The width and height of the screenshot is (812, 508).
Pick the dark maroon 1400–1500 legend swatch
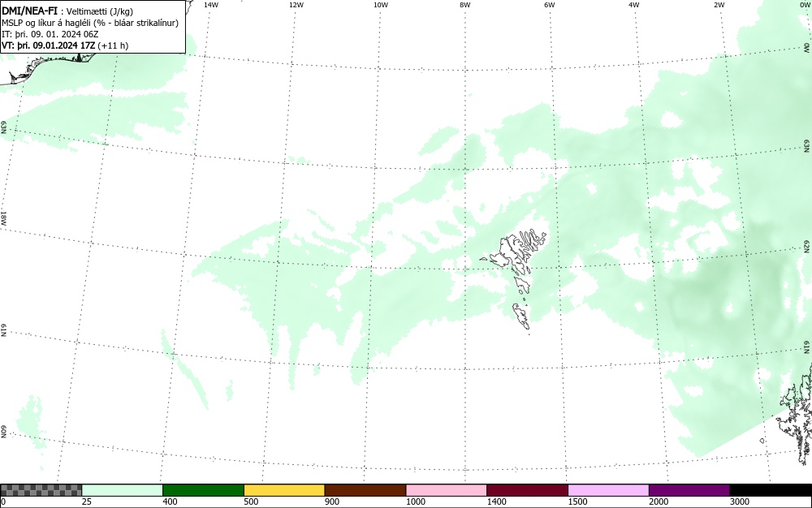pyautogui.click(x=527, y=490)
